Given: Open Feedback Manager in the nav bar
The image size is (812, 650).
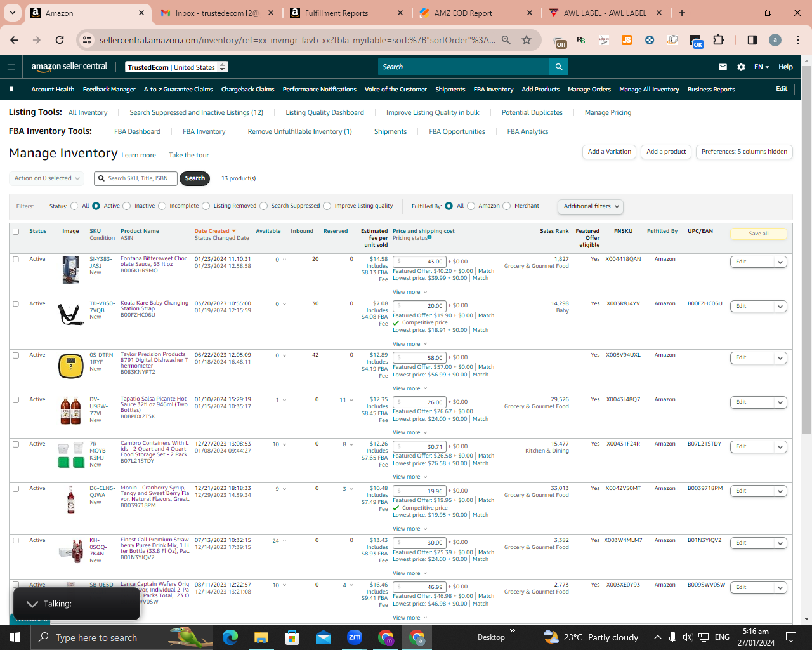Looking at the screenshot, I should [x=109, y=90].
